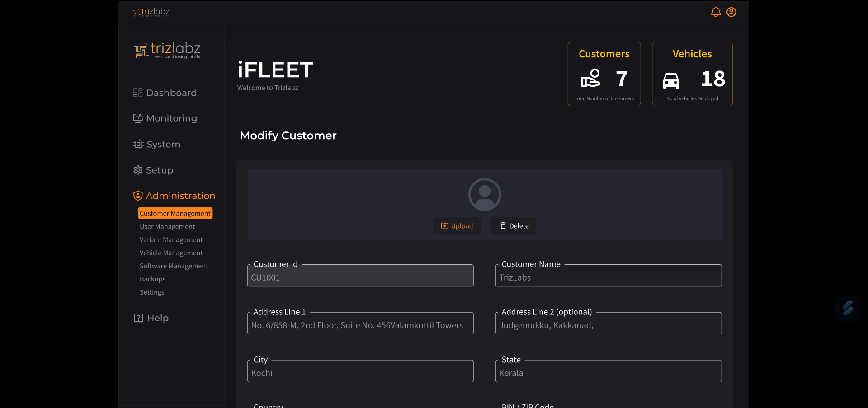Click the Customer Name input field
The height and width of the screenshot is (408, 868).
tap(608, 277)
